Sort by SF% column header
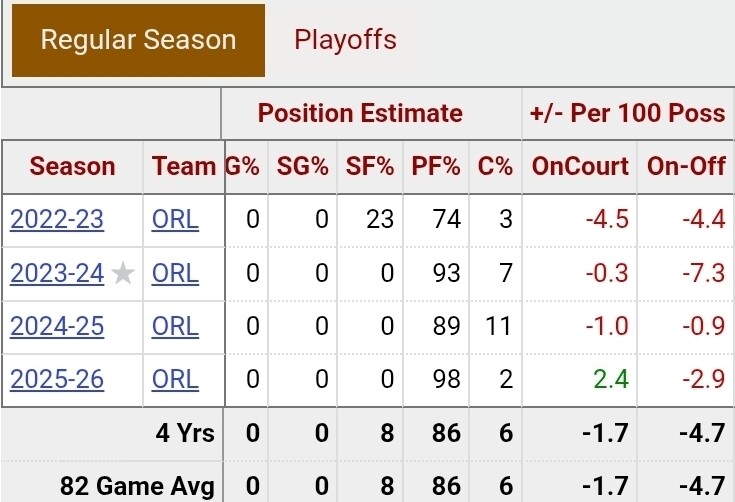Image resolution: width=735 pixels, height=502 pixels. (369, 167)
